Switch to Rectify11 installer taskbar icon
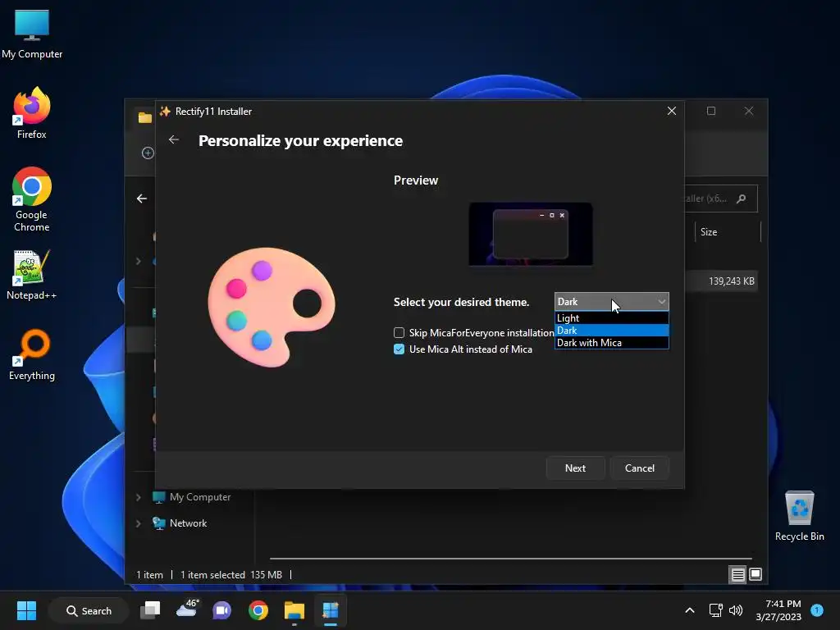The height and width of the screenshot is (630, 840). pyautogui.click(x=331, y=610)
